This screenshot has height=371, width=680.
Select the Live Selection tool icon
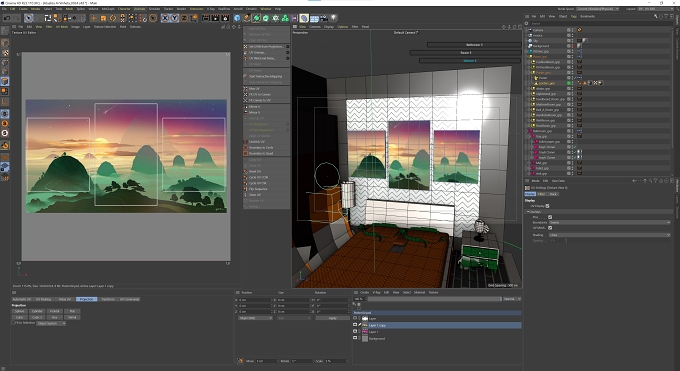[x=29, y=18]
